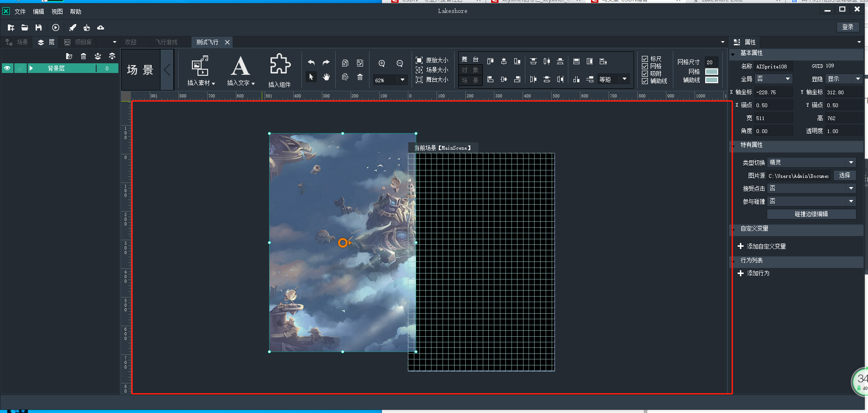Image resolution: width=868 pixels, height=413 pixels.
Task: Delete the selected layer with the trash icon
Action: (83, 56)
